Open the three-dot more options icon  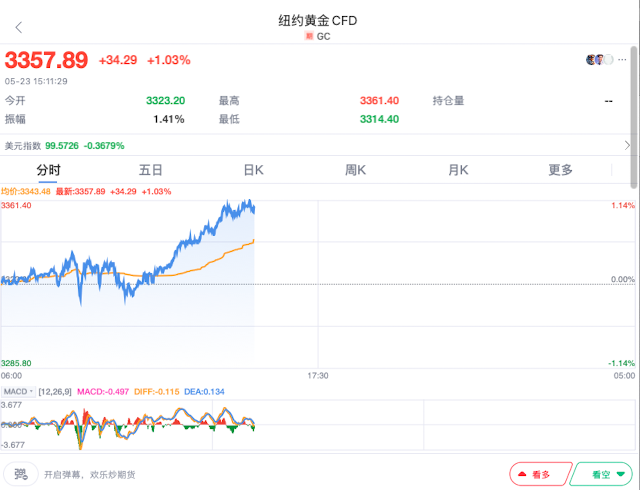(624, 60)
